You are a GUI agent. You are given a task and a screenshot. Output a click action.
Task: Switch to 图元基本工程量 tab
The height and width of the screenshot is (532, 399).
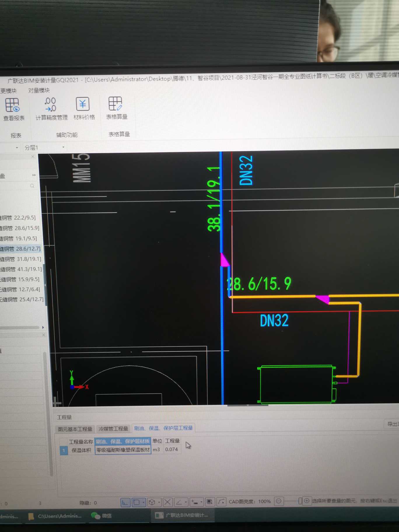coord(75,429)
